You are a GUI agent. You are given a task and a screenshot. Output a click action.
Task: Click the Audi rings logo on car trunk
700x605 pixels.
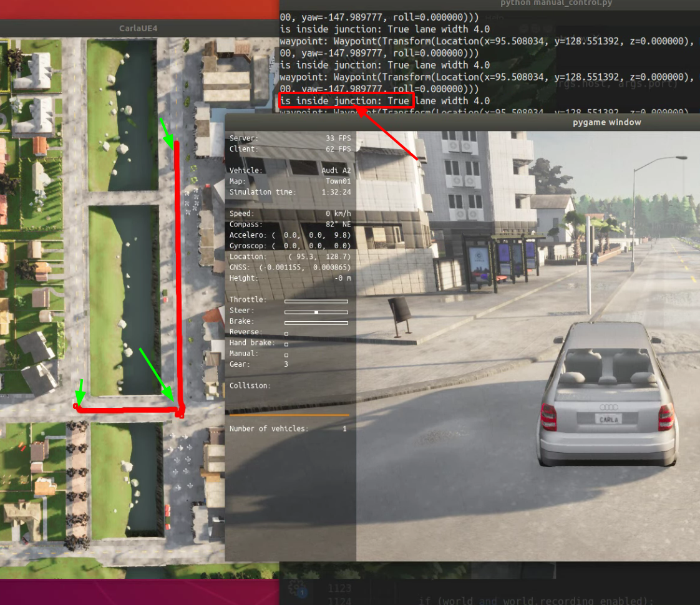pyautogui.click(x=608, y=407)
